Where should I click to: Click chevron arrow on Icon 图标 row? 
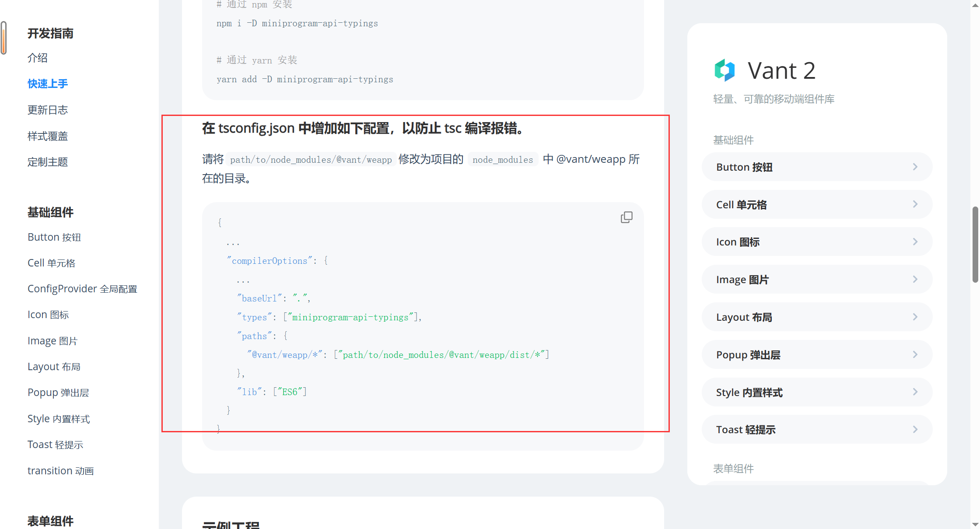[915, 242]
